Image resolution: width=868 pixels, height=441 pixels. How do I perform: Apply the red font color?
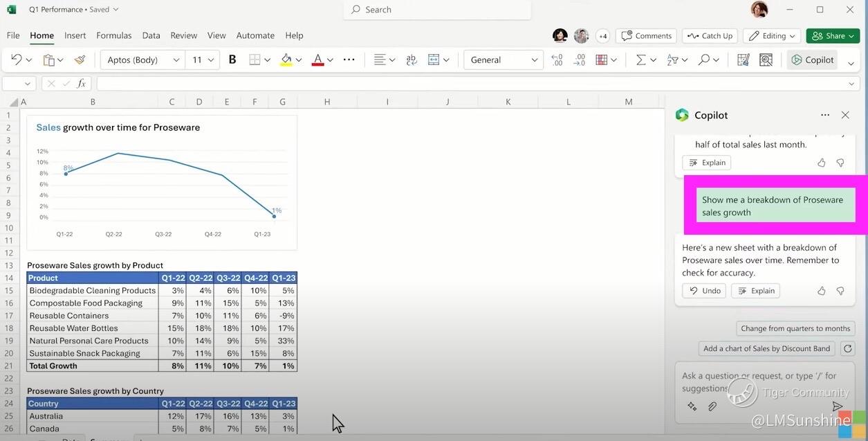click(x=317, y=60)
